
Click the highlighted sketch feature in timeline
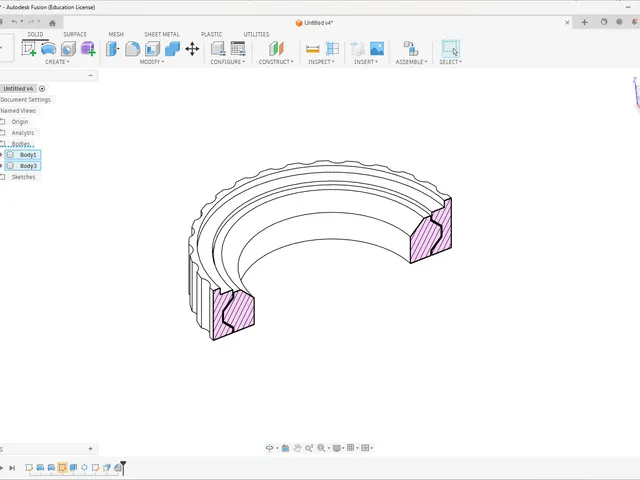click(62, 467)
